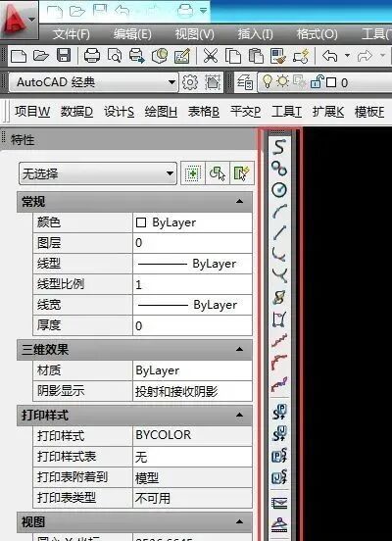Open the 编辑(E) menu

(132, 34)
